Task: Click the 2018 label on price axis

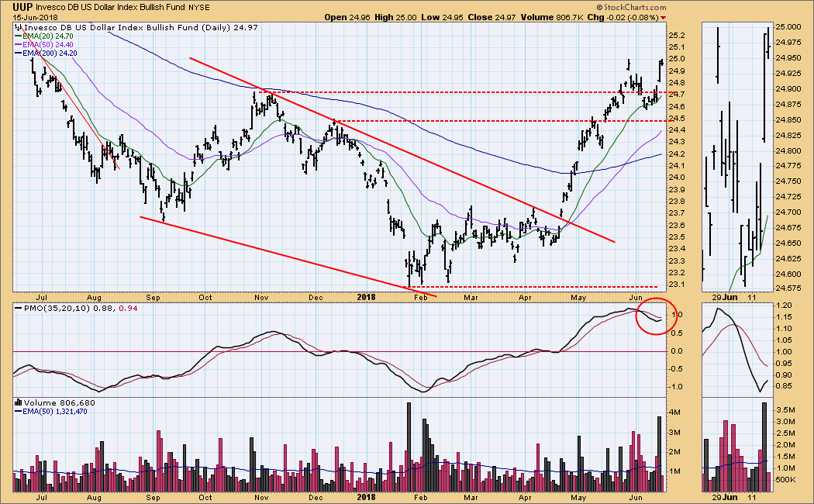Action: (x=366, y=298)
